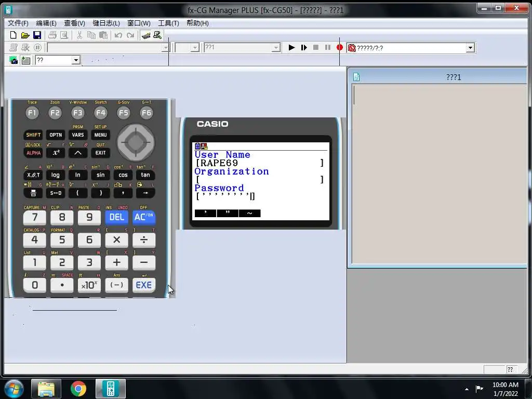This screenshot has width=532, height=399.
Task: Click the log key
Action: [x=55, y=175]
